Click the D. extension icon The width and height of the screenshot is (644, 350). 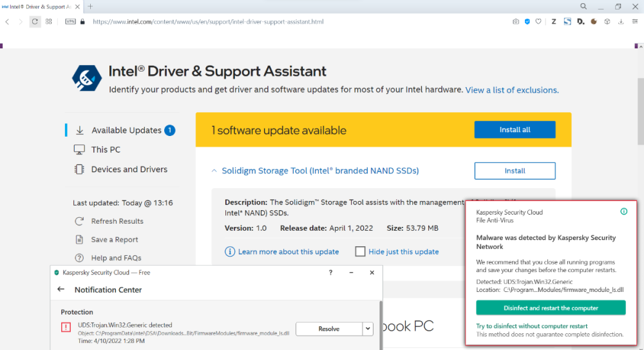(580, 22)
